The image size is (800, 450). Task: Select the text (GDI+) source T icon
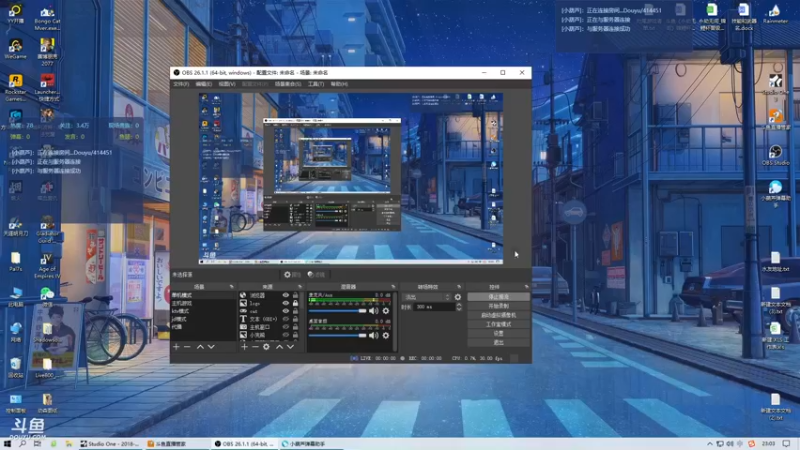coord(243,319)
